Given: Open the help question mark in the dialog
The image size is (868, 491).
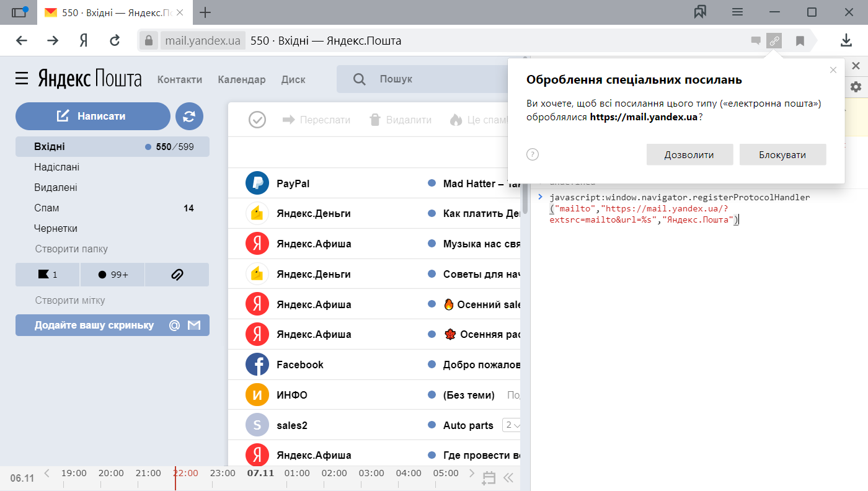Looking at the screenshot, I should (x=532, y=154).
